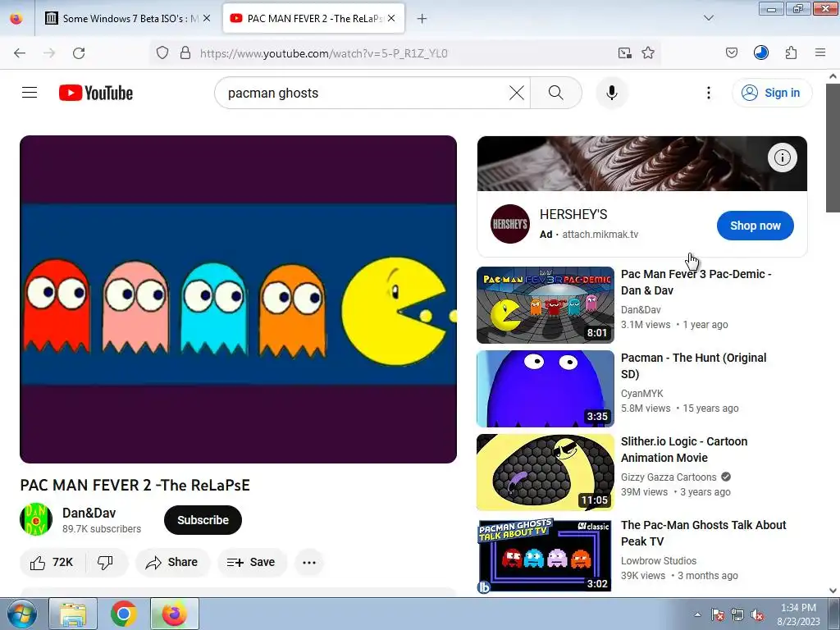Screen dimensions: 840x630
Task: Click the magnifier search button
Action: tap(556, 93)
